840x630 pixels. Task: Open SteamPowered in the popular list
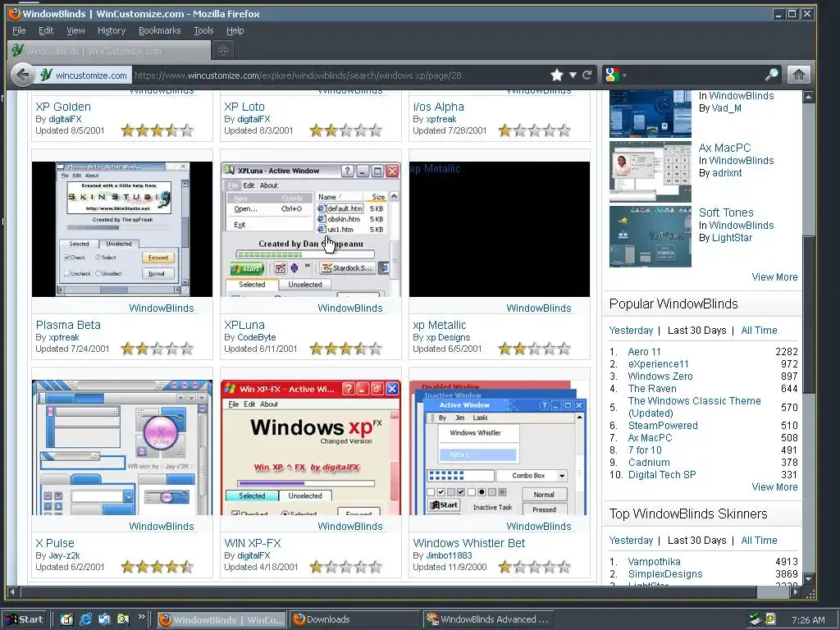tap(663, 426)
